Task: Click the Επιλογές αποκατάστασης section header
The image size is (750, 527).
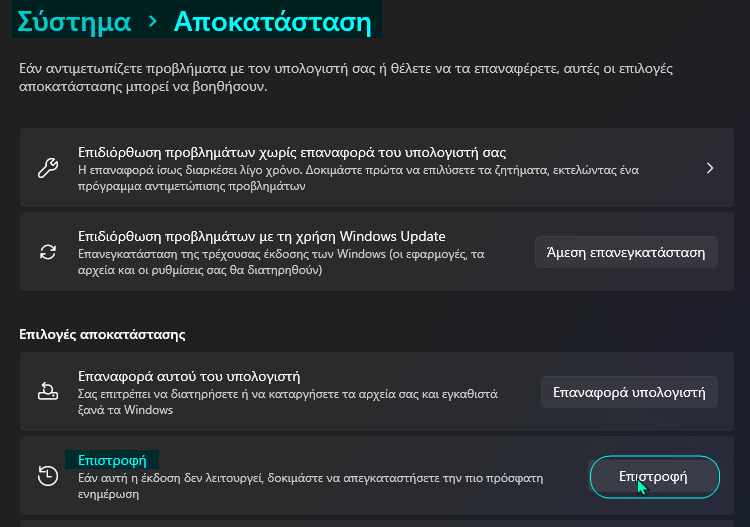Action: [103, 333]
